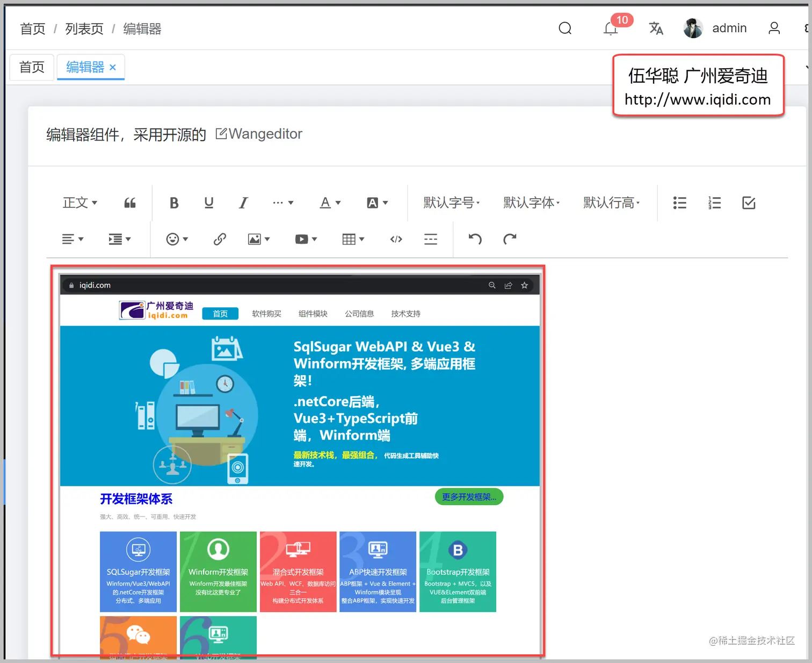Open the more text styles ellipsis menu
The height and width of the screenshot is (663, 812).
point(282,203)
